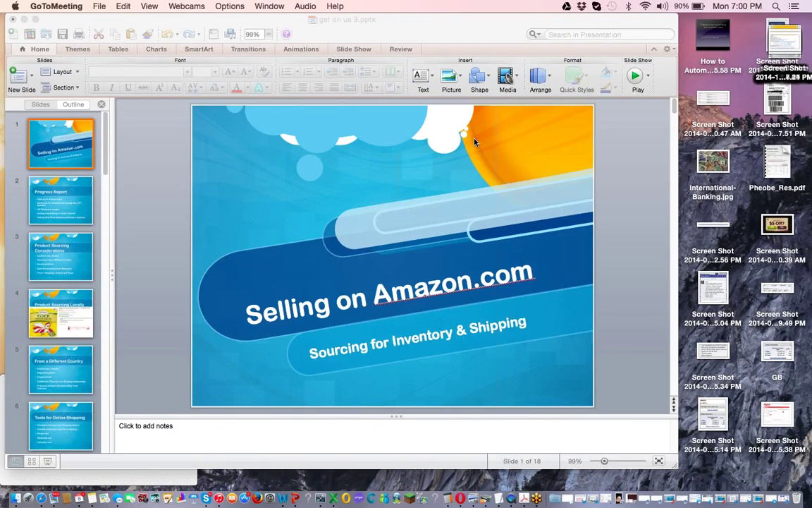Click the Paste clipboard icon
This screenshot has width=812, height=508.
[131, 34]
